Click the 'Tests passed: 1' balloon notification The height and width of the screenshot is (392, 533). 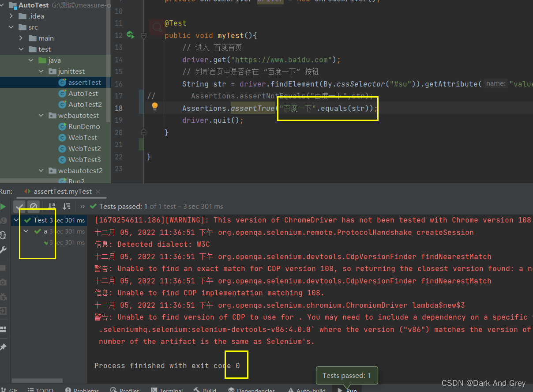(346, 376)
